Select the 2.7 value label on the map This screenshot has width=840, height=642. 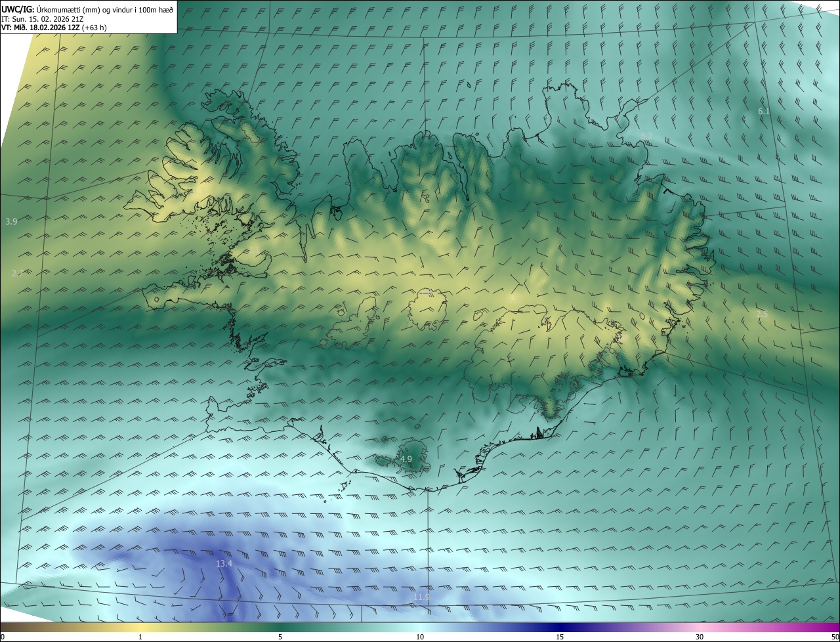18,273
